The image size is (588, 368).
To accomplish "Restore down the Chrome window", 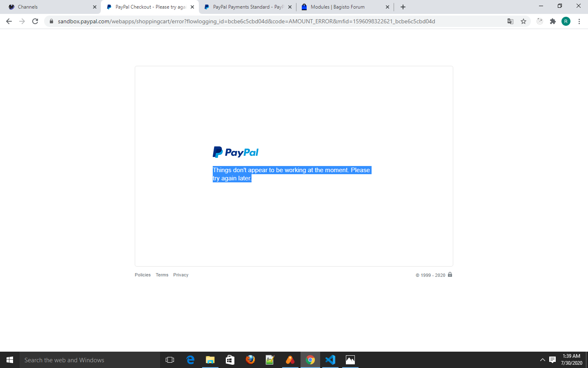I will pos(560,6).
